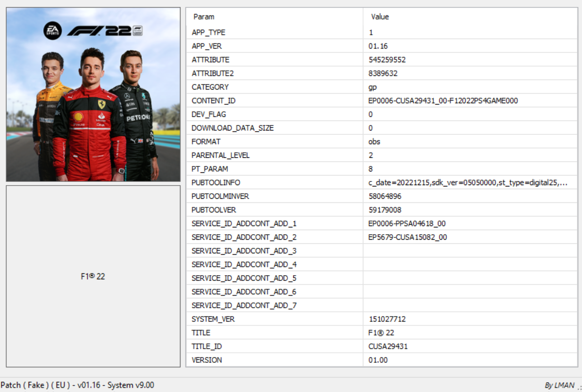
Task: Click the status bar patch info text
Action: tap(77, 385)
